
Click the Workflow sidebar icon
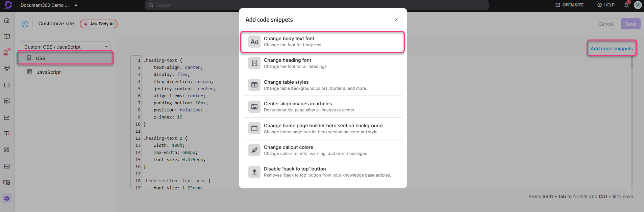[6, 69]
